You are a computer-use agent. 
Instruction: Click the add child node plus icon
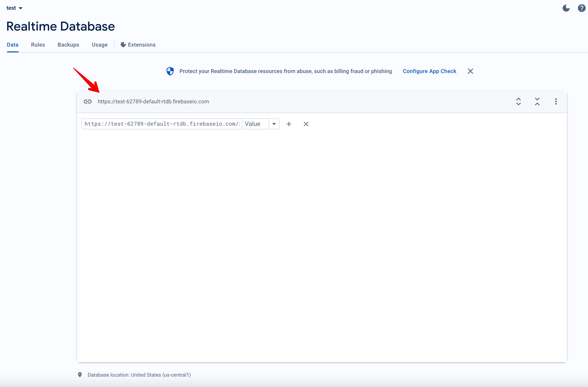tap(289, 124)
